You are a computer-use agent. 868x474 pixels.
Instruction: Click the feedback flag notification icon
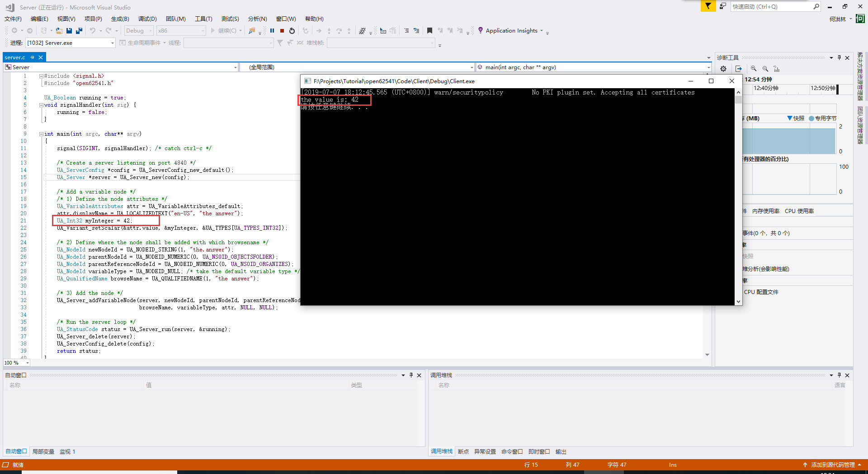pyautogui.click(x=708, y=6)
